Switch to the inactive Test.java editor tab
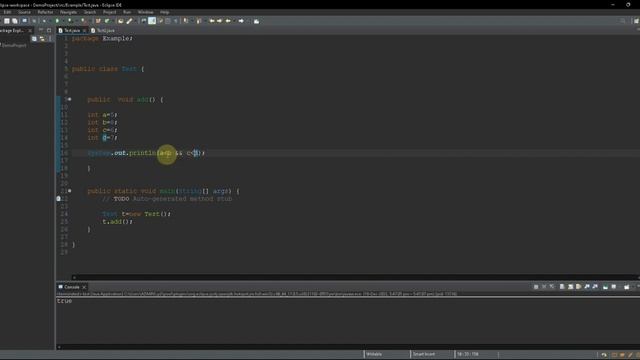 tap(103, 30)
